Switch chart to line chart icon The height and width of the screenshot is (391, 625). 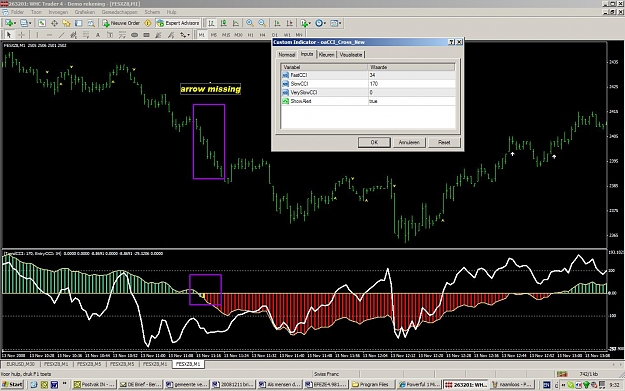click(x=236, y=23)
